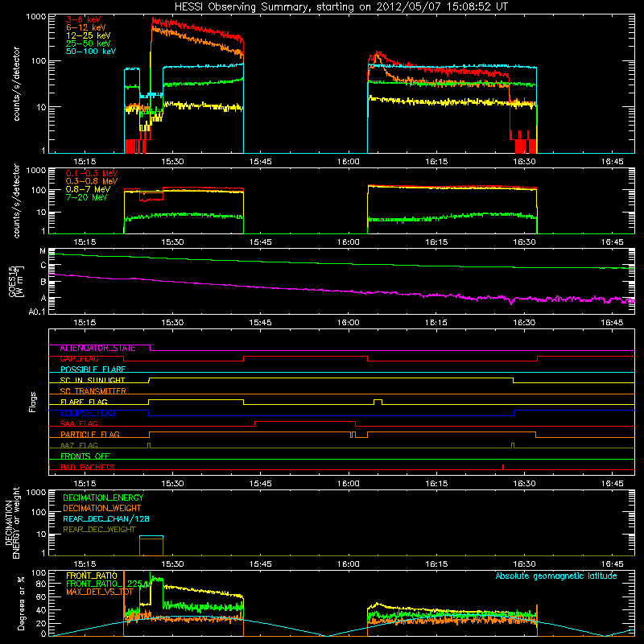This screenshot has height=644, width=644.
Task: Click the 0.8-7 MeV legend label
Action: [x=89, y=190]
